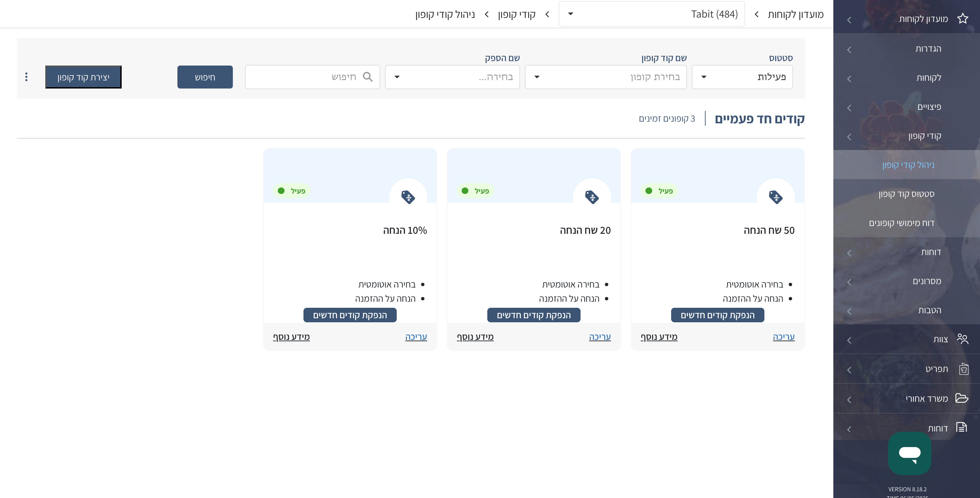Click the coupon tag icon on 10% הנחה card
This screenshot has width=980, height=498.
[x=408, y=197]
